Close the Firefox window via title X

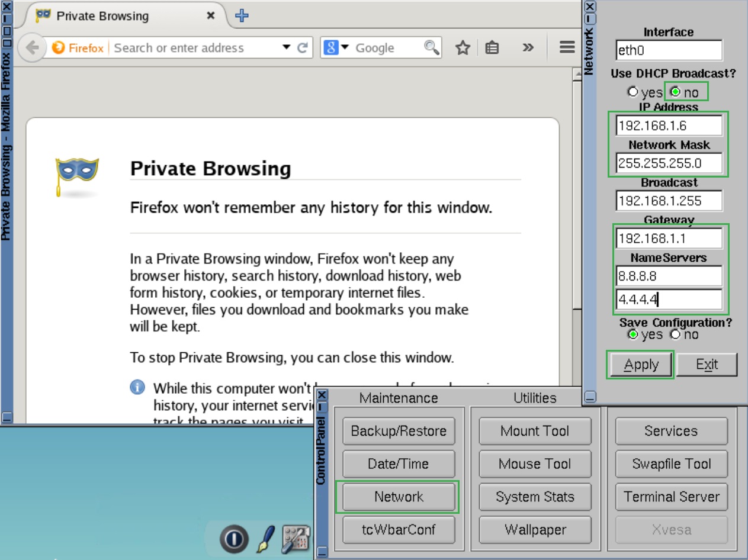[x=6, y=6]
